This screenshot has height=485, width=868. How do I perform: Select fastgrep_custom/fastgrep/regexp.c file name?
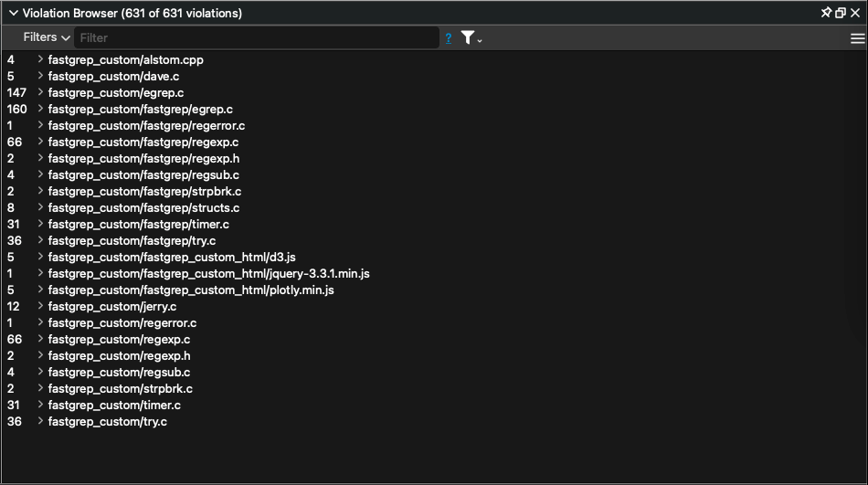143,142
